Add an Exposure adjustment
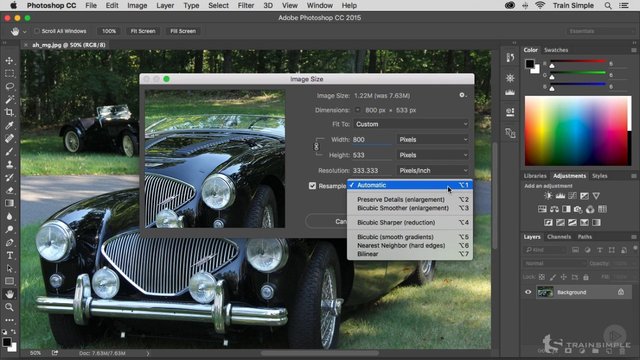640x360 pixels. (x=584, y=196)
